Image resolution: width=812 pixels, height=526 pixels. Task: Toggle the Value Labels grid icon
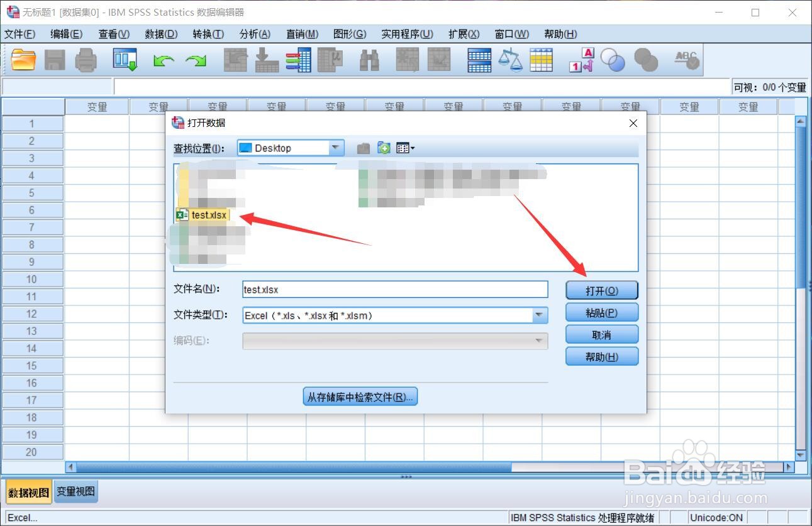coord(542,60)
